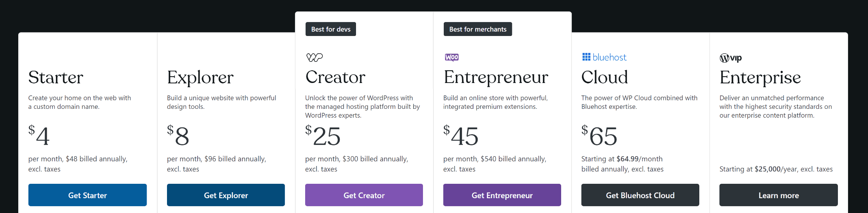
Task: Click the WordPress VIP logo above Enterprise
Action: pyautogui.click(x=731, y=58)
